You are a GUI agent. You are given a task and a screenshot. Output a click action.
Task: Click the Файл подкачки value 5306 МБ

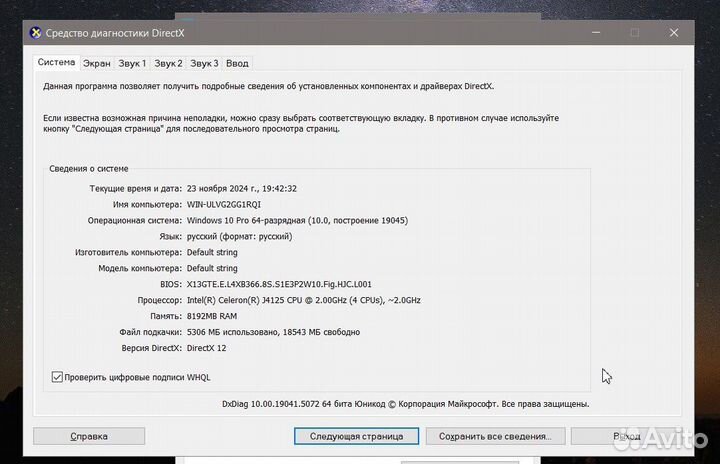click(x=273, y=332)
